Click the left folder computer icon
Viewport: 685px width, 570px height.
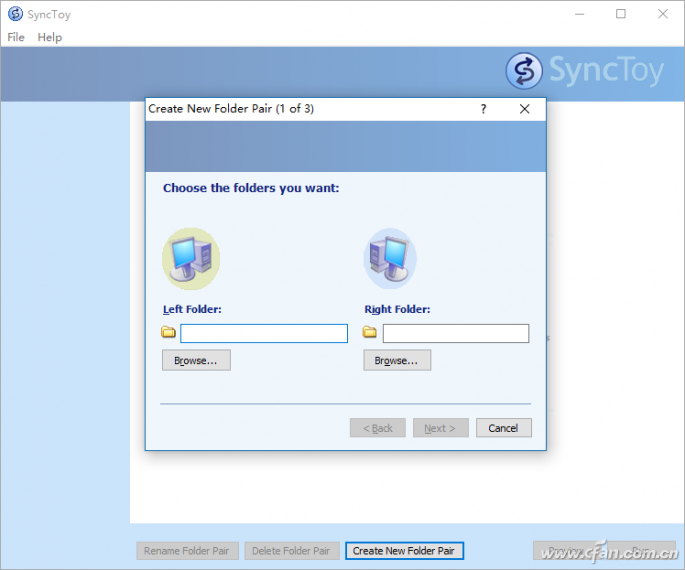pyautogui.click(x=191, y=259)
